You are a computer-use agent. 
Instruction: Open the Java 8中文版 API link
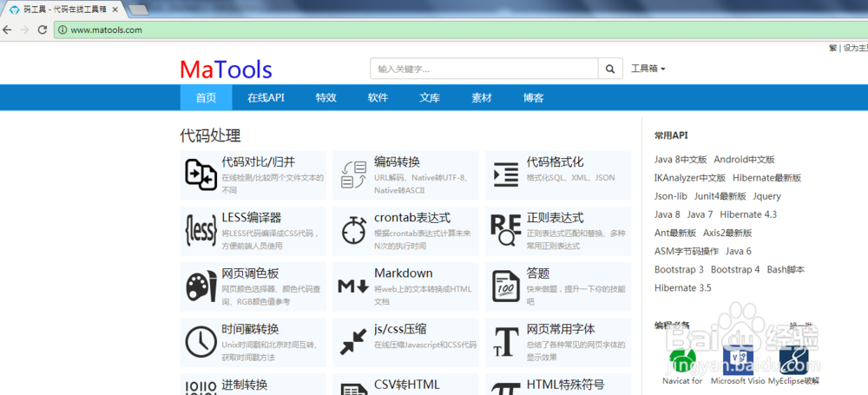pos(681,160)
